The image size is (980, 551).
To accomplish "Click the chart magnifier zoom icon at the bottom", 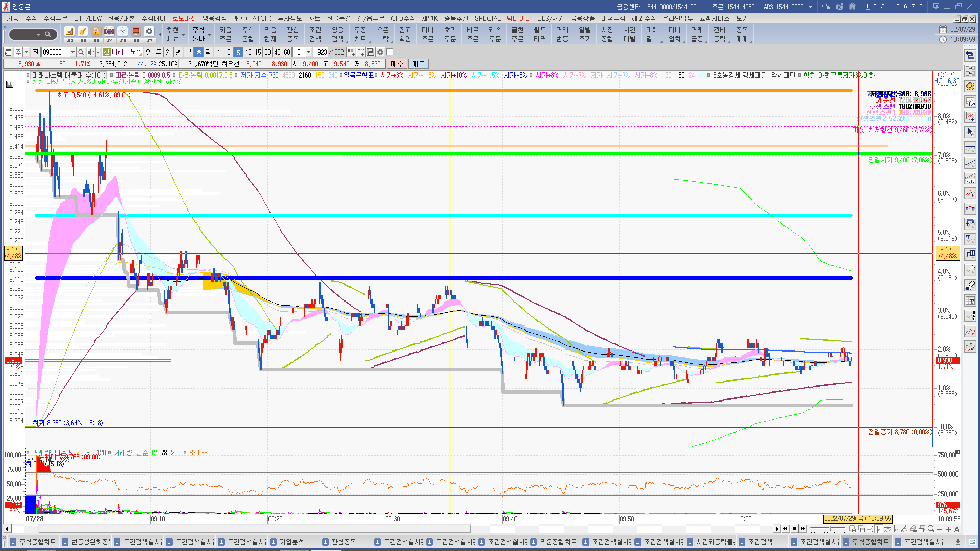I will [x=931, y=529].
